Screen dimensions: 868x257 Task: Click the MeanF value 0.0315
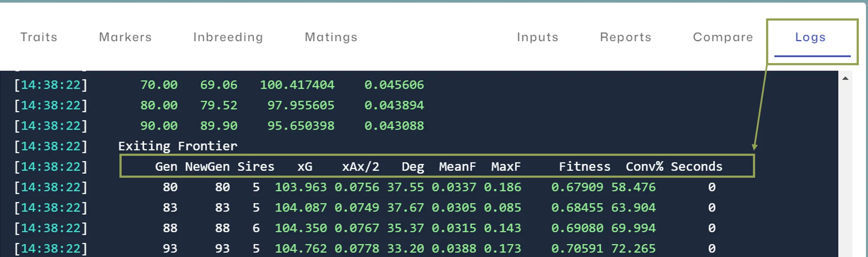454,228
